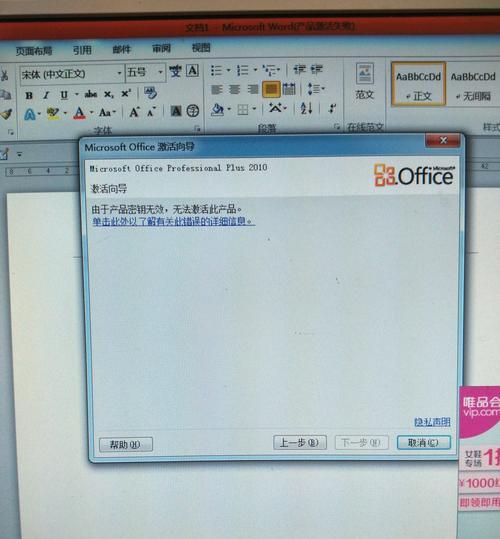
Task: Apply superscript formatting
Action: pos(126,94)
